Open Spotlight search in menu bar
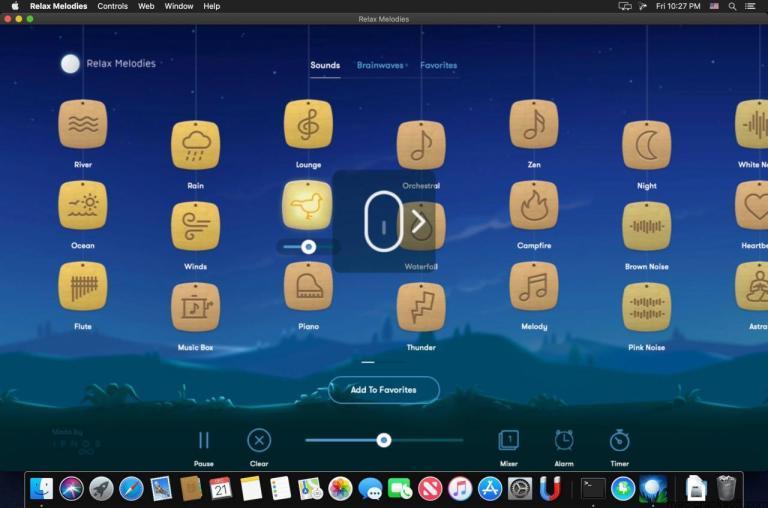The image size is (768, 508). click(732, 6)
